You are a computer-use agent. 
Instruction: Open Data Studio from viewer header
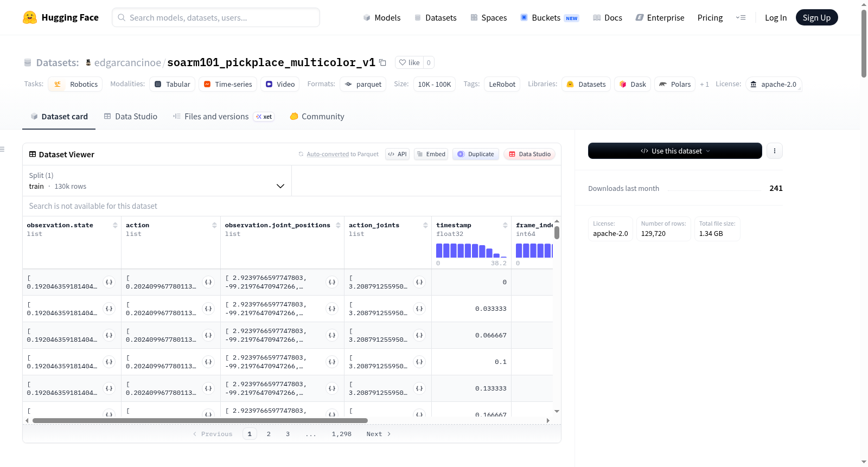click(x=529, y=154)
